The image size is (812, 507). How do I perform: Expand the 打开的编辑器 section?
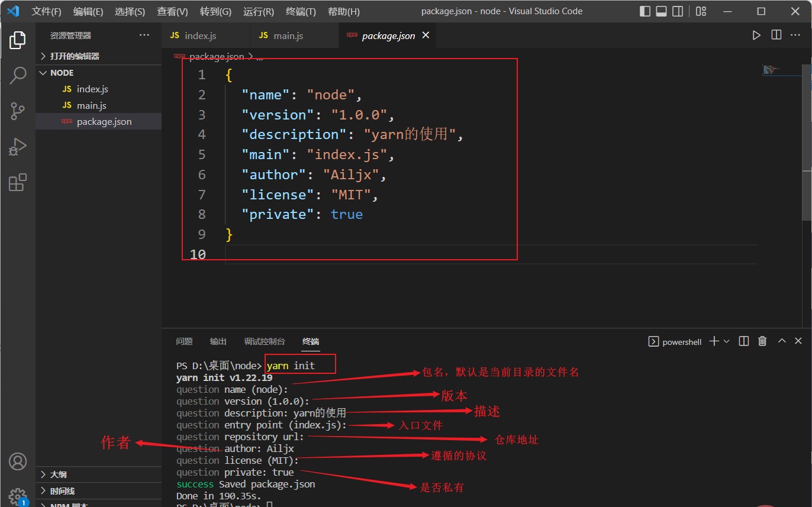(x=98, y=56)
